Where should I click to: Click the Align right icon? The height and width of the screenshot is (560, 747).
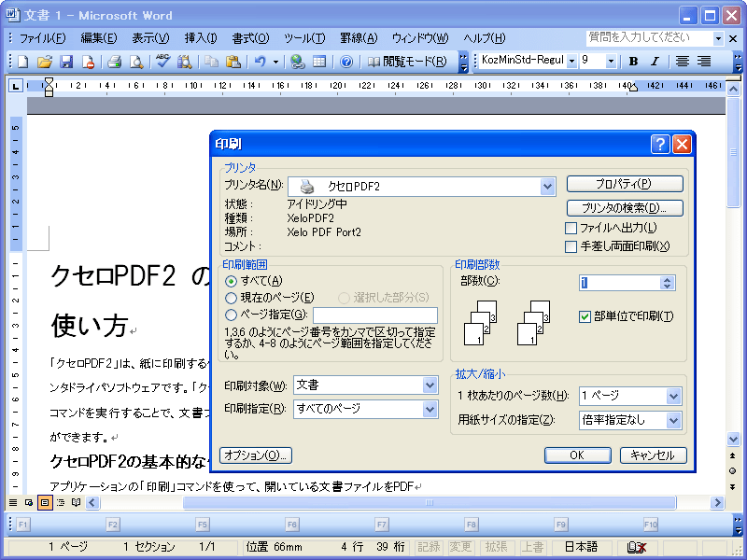point(704,61)
